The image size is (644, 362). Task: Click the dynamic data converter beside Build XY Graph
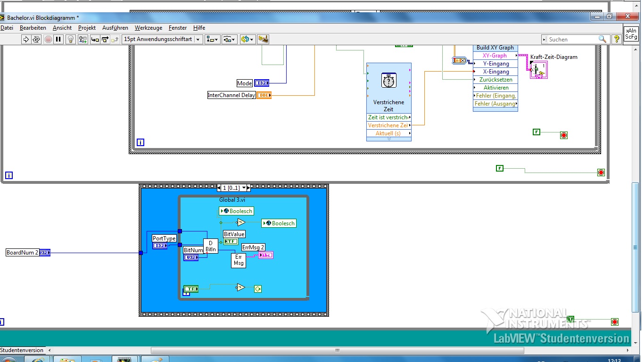coord(459,60)
